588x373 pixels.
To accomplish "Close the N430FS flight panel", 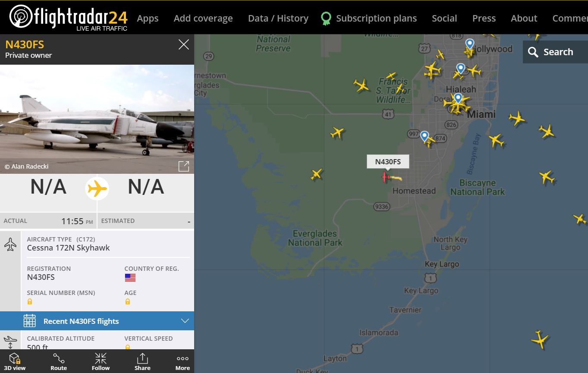I will click(184, 44).
